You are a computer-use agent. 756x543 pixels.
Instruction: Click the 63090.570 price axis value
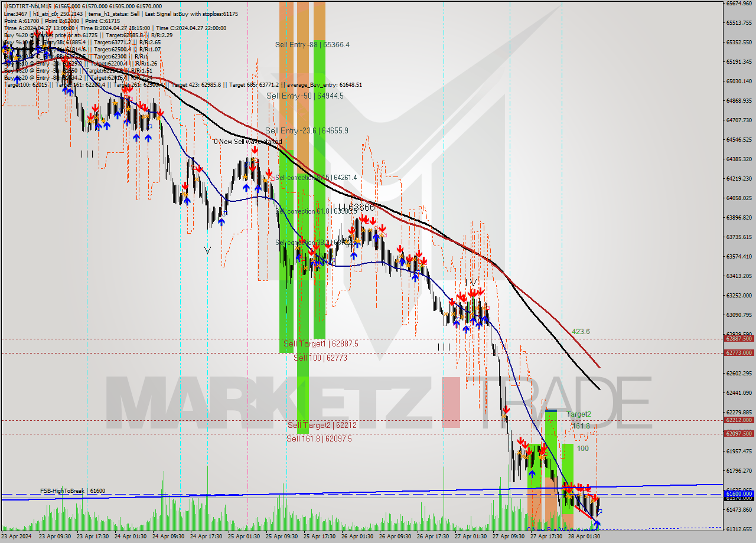[x=739, y=315]
